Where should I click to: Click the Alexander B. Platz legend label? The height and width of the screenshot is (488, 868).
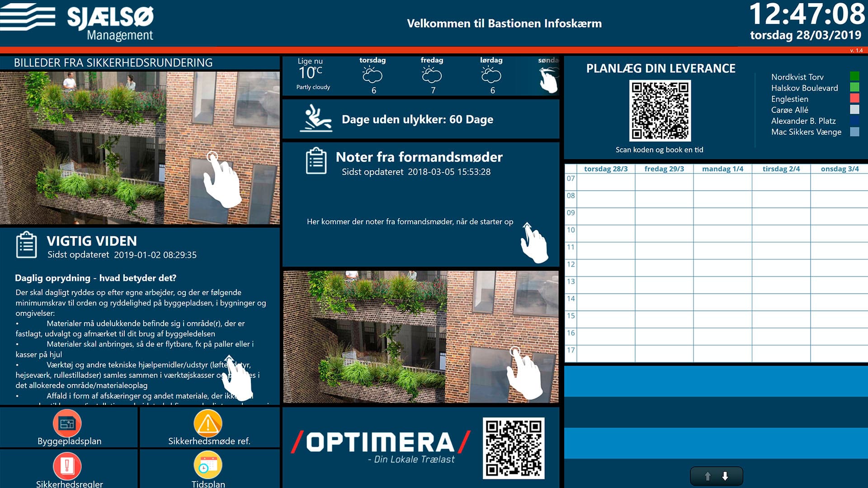pos(803,121)
